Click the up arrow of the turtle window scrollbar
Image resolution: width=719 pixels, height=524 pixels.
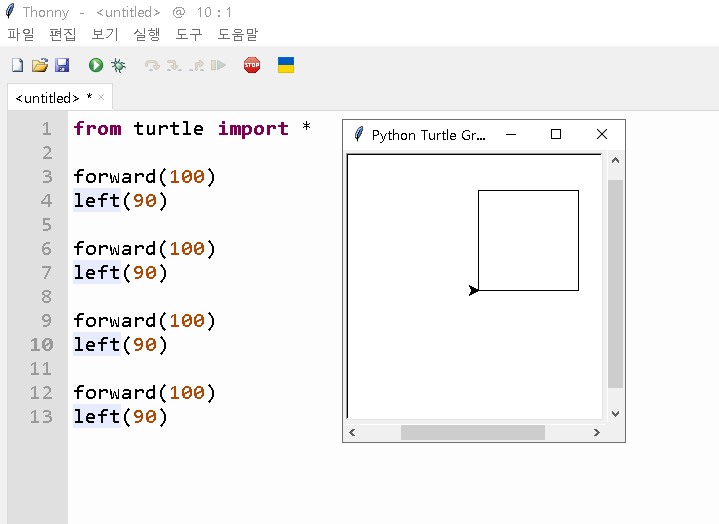tap(615, 160)
